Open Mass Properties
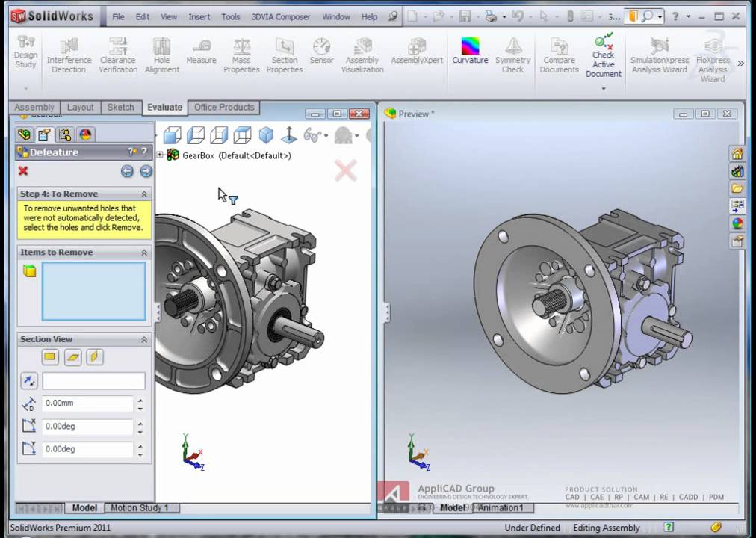Image resolution: width=756 pixels, height=538 pixels. (241, 56)
